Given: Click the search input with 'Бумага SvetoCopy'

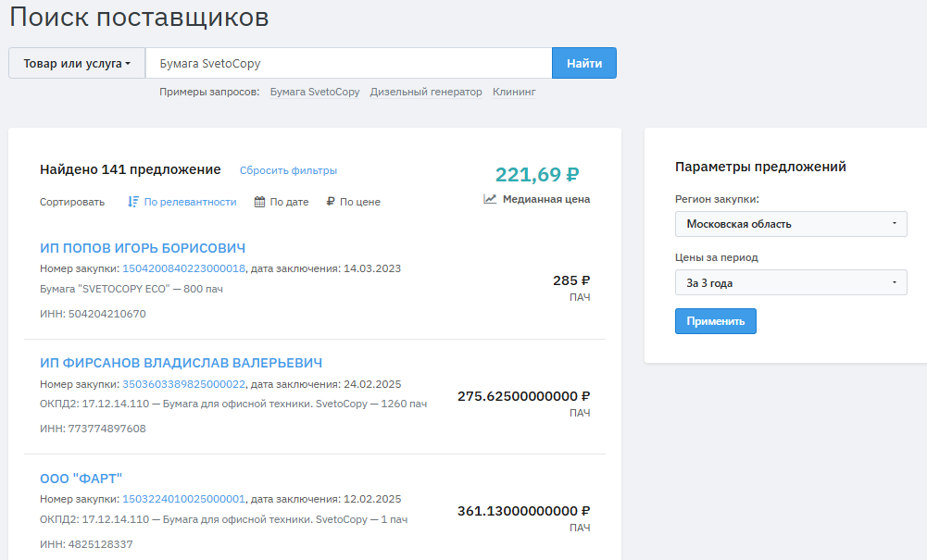Looking at the screenshot, I should pyautogui.click(x=348, y=64).
